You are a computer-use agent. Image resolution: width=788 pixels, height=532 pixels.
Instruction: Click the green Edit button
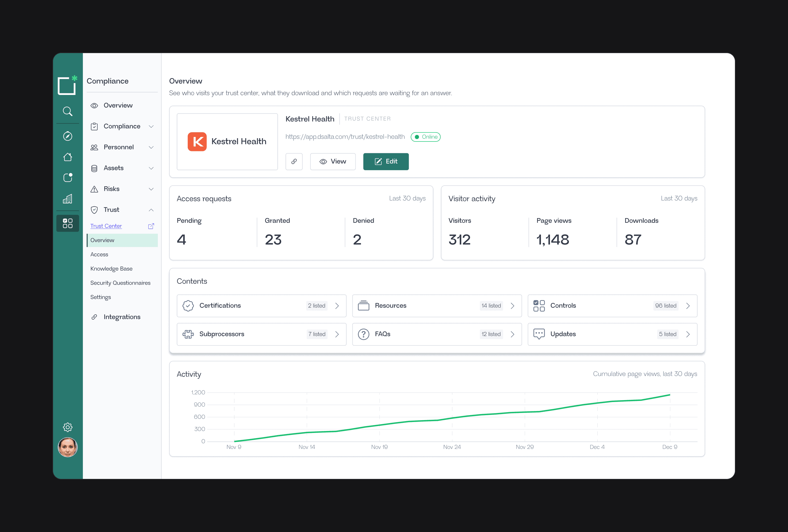click(x=386, y=161)
